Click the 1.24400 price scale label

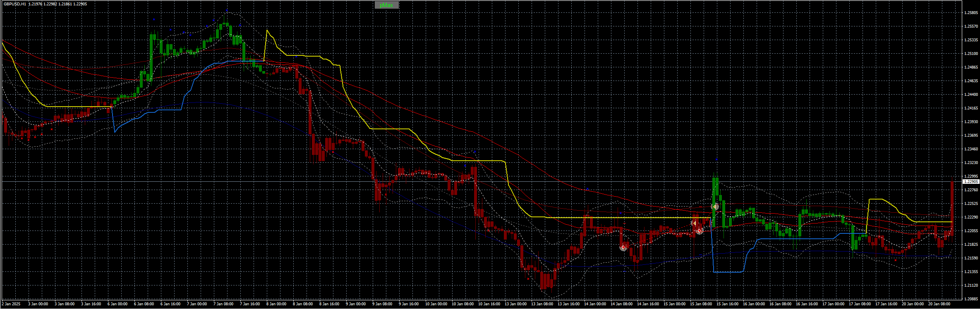(972, 95)
